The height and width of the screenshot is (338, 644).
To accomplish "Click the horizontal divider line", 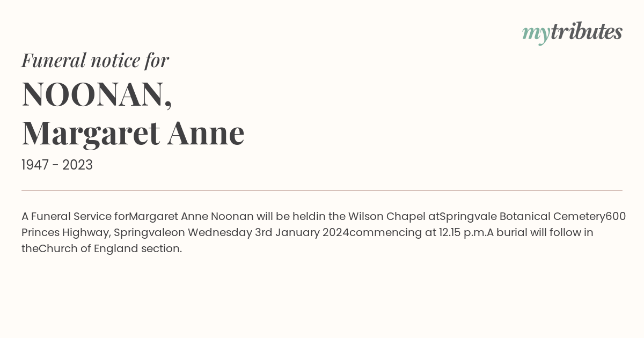I will pos(322,190).
